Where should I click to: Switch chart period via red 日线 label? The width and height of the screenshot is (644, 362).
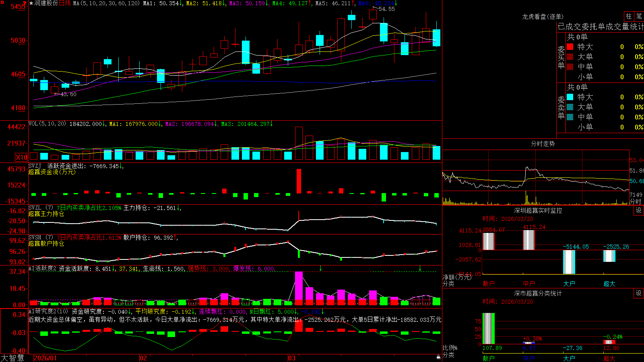65,3
